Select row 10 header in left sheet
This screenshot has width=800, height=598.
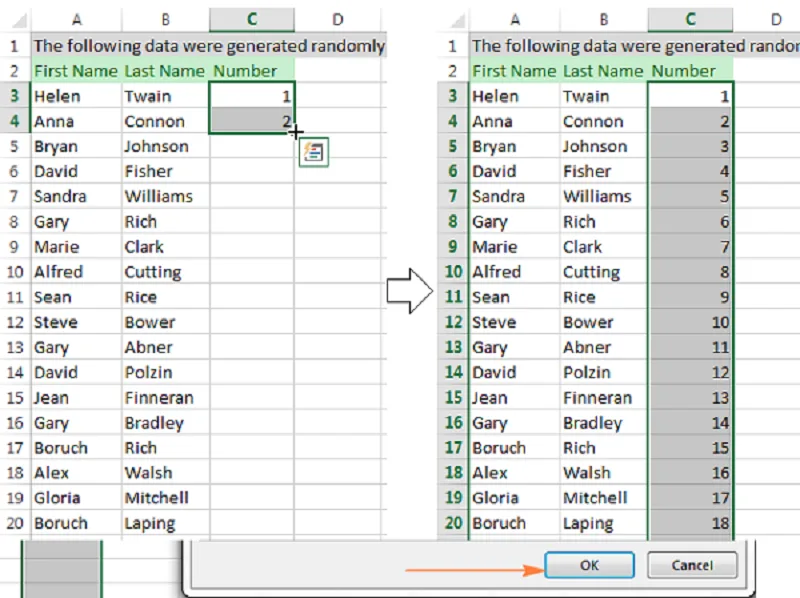click(15, 272)
